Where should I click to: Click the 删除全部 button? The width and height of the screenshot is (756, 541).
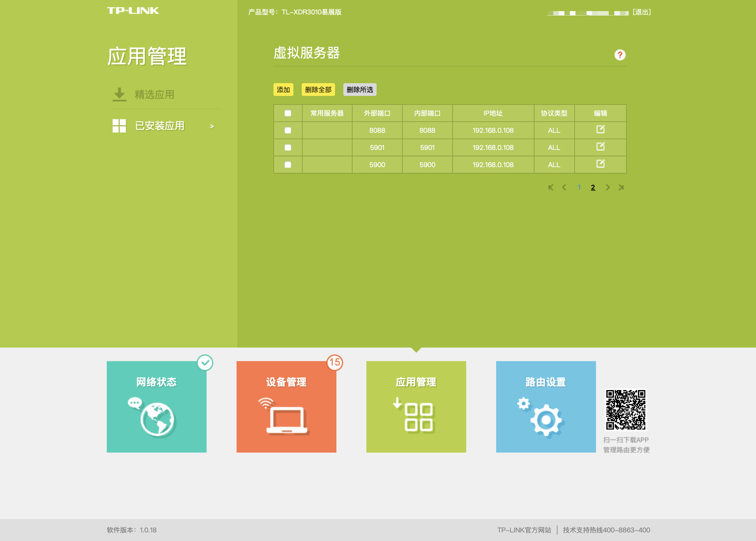click(x=318, y=90)
